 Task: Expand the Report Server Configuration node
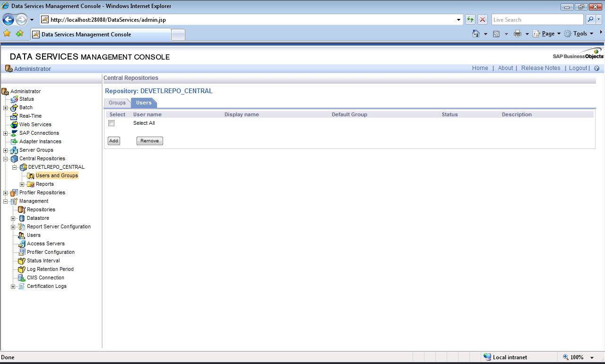pos(13,227)
